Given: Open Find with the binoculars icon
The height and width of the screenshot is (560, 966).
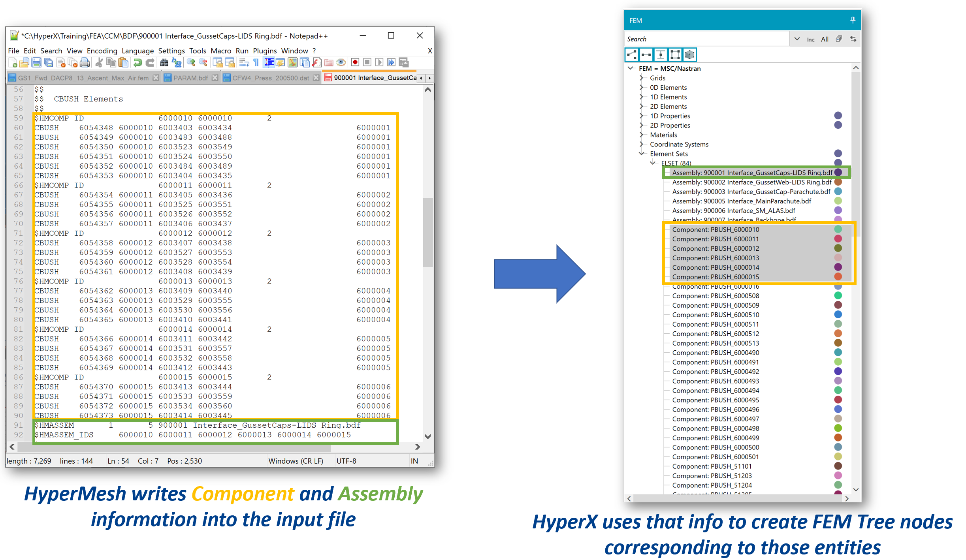Looking at the screenshot, I should [x=164, y=62].
